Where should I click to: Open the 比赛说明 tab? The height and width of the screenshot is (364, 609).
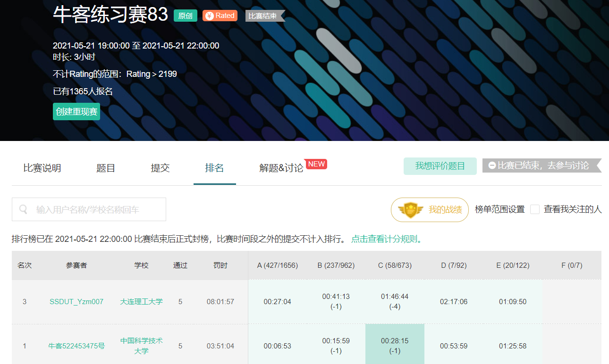pyautogui.click(x=42, y=168)
